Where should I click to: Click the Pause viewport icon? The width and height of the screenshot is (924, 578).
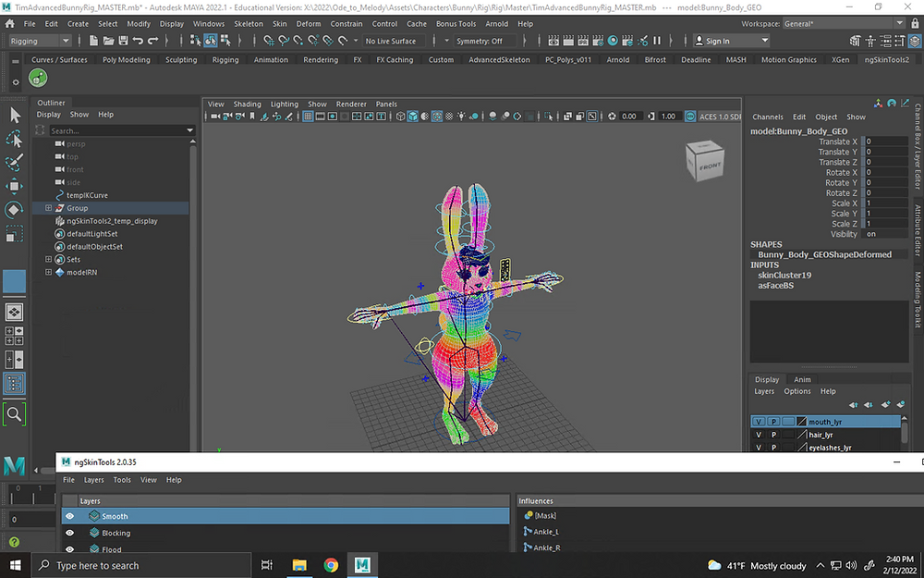pos(657,41)
